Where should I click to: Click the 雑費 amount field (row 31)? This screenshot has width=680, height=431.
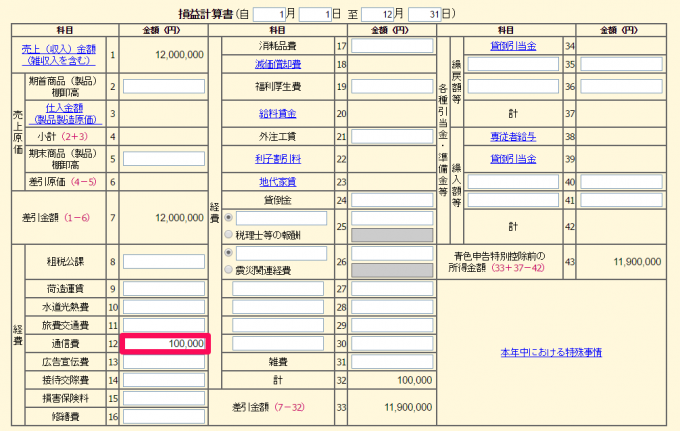tap(392, 362)
